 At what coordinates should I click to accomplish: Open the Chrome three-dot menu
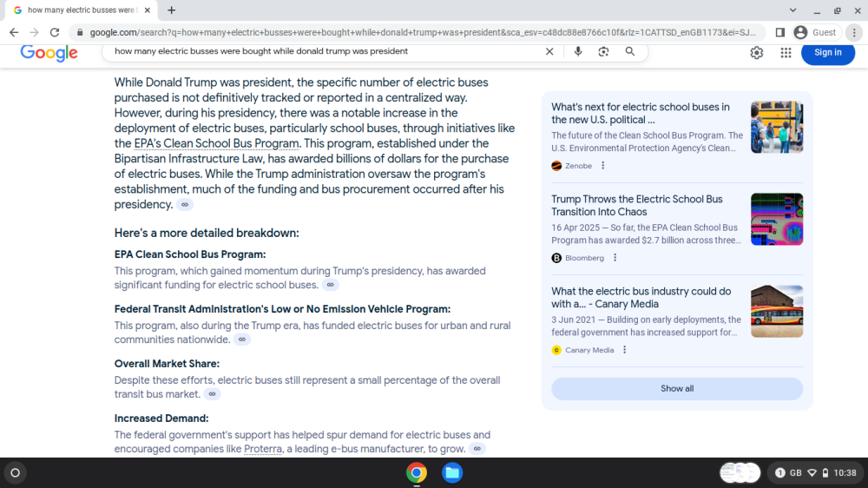(854, 33)
